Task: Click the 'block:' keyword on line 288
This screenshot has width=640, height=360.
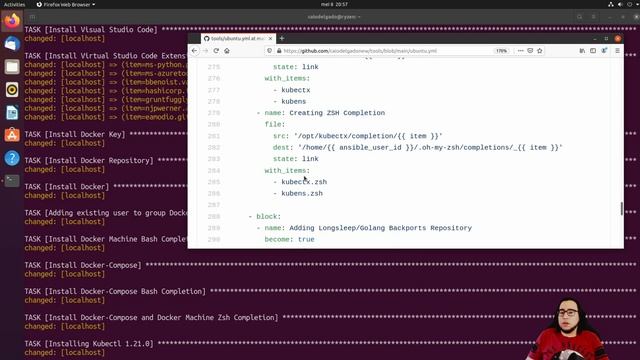Action: (x=269, y=217)
